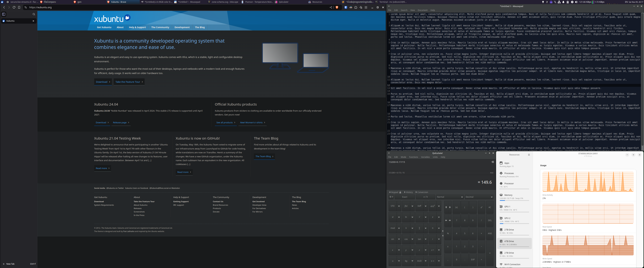
Task: Search tabs with magnifier icon in Brave sidebar
Action: (x=34, y=14)
